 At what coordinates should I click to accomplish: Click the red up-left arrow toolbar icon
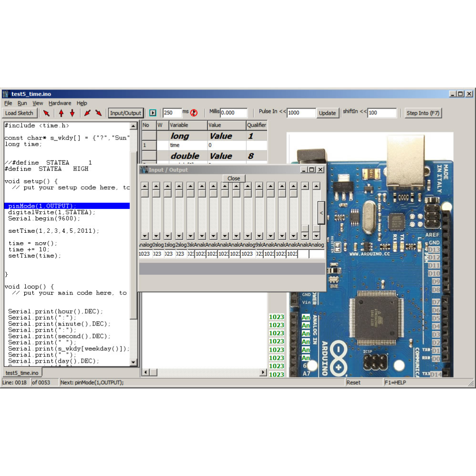(46, 113)
